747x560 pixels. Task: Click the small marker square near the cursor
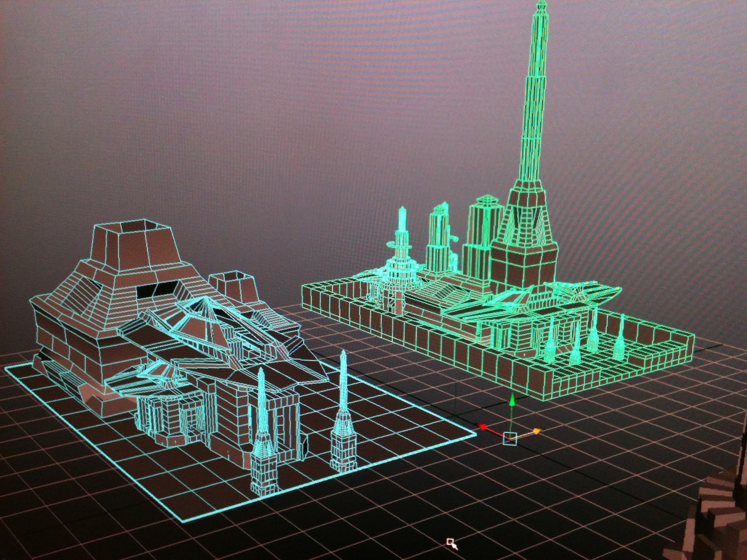click(x=451, y=540)
